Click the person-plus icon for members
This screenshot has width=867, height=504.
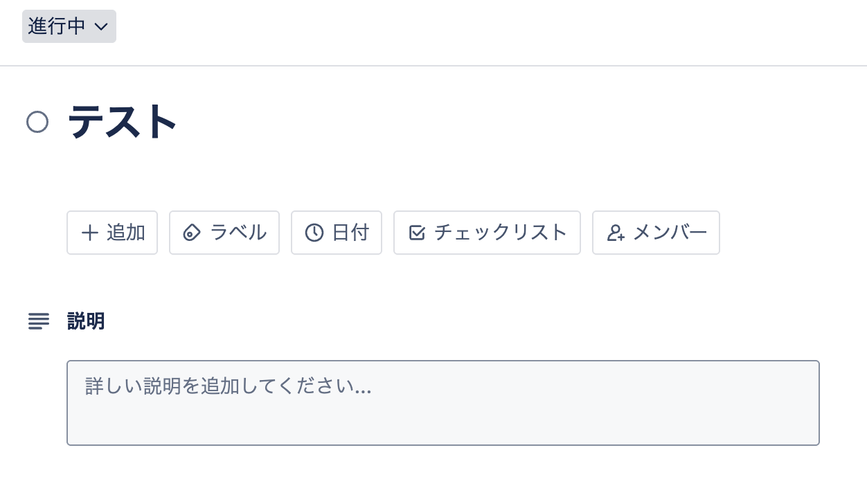[x=616, y=233]
